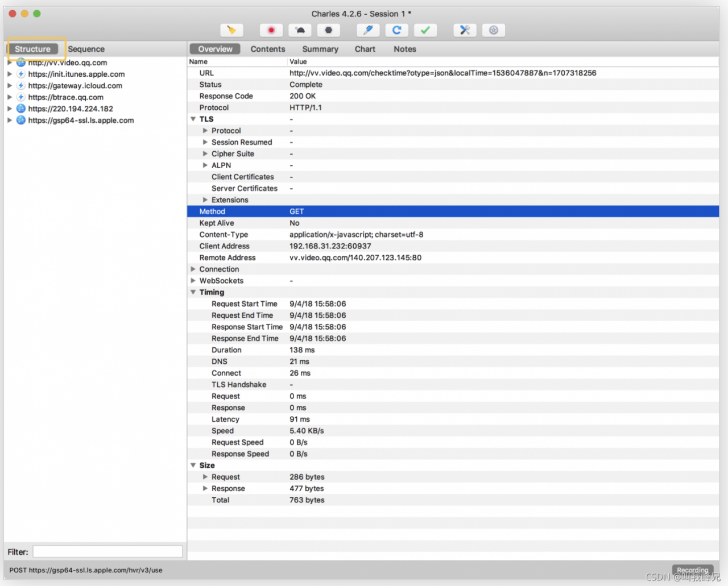This screenshot has width=728, height=586.
Task: Toggle the red record button
Action: pyautogui.click(x=271, y=30)
